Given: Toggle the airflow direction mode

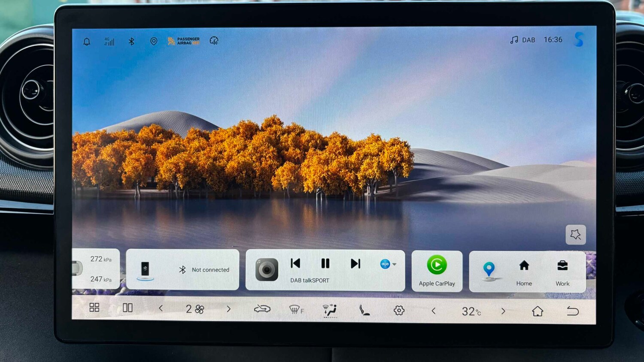Looking at the screenshot, I should pos(330,310).
